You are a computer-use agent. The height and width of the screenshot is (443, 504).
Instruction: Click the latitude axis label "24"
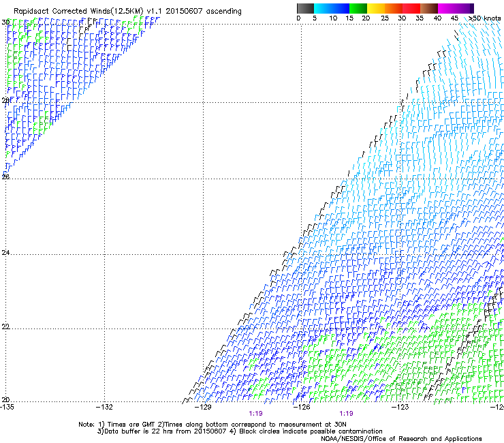pos(5,253)
